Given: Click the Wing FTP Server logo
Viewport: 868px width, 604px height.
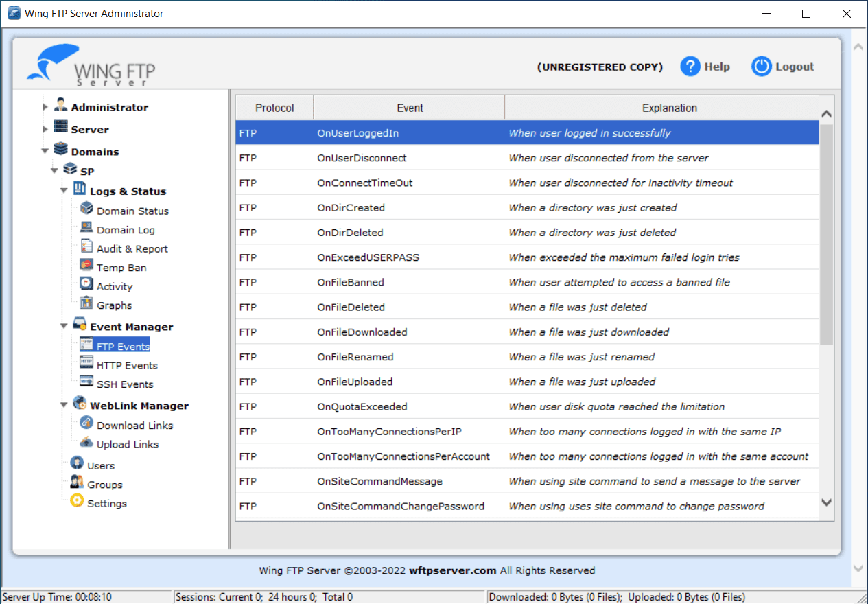Looking at the screenshot, I should pos(91,65).
